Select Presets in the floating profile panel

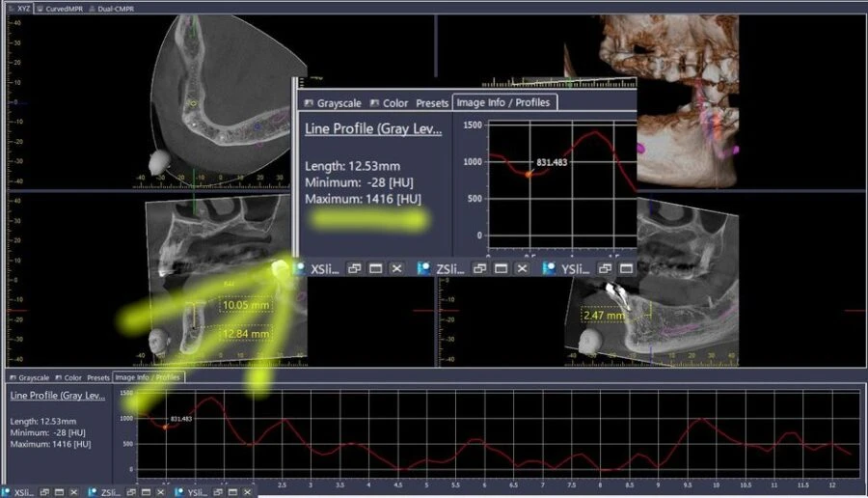(x=432, y=103)
